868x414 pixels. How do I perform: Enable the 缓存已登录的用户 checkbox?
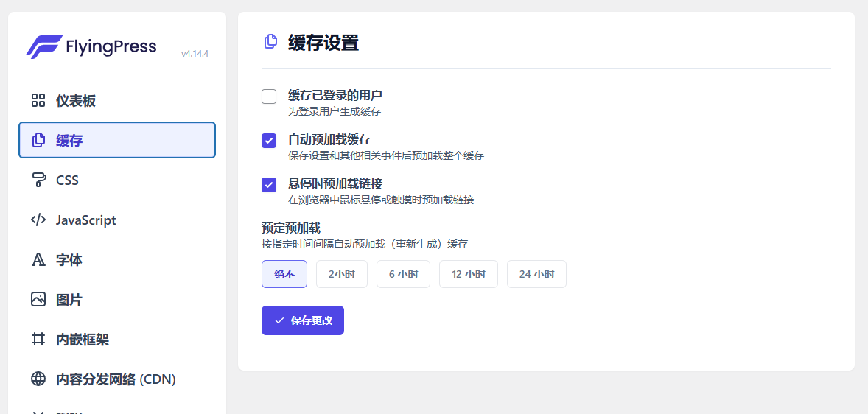[x=269, y=97]
